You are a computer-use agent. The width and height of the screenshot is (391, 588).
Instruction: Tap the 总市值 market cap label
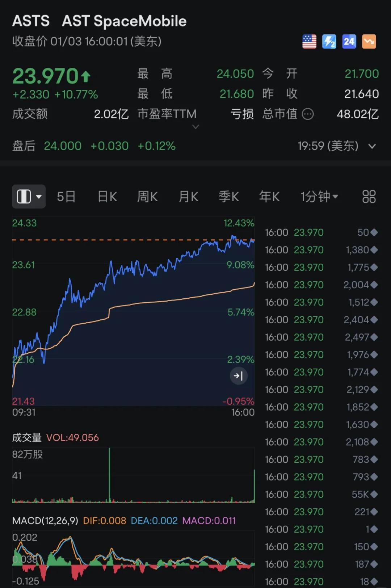click(x=280, y=114)
